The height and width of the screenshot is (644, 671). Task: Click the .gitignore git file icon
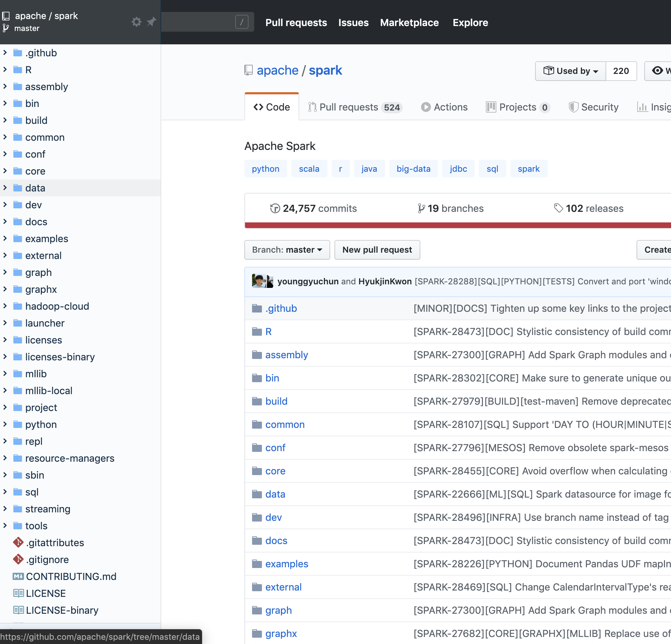[x=18, y=559]
